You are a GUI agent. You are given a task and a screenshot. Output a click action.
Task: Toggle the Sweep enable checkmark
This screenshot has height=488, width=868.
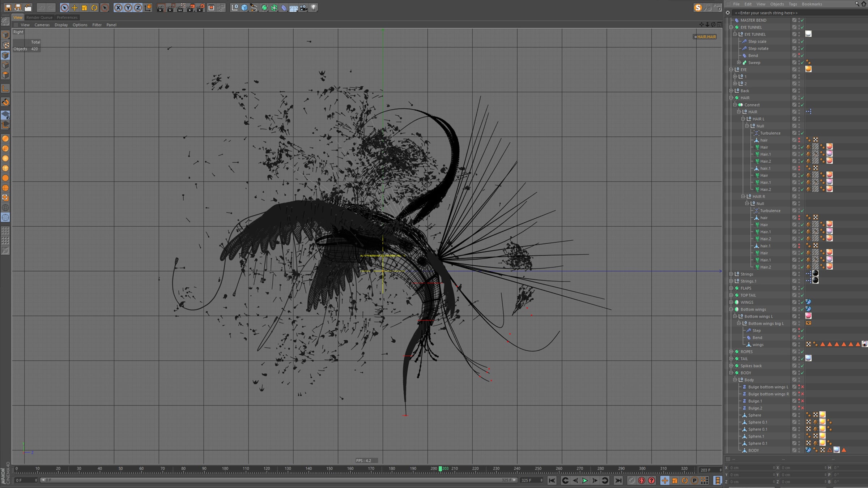point(803,63)
